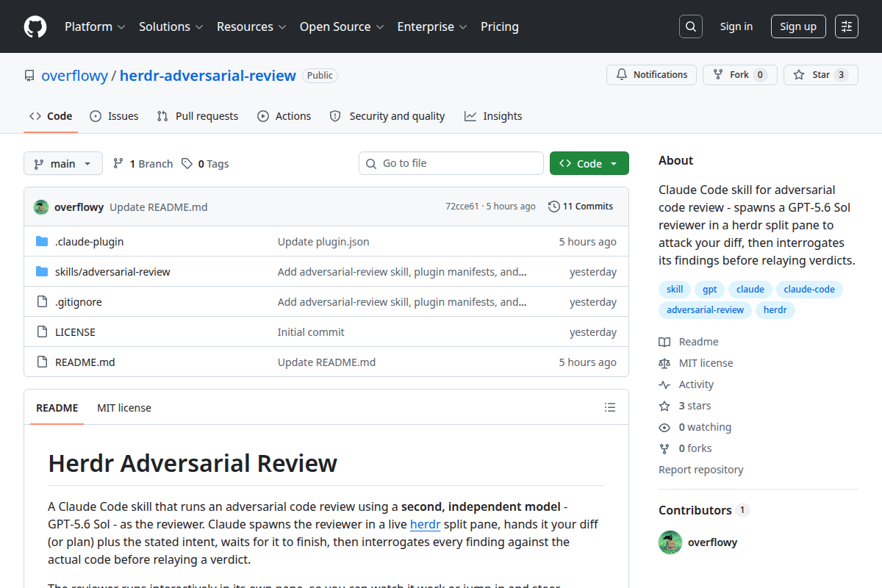Click the README.md file icon
This screenshot has height=588, width=882.
[42, 362]
